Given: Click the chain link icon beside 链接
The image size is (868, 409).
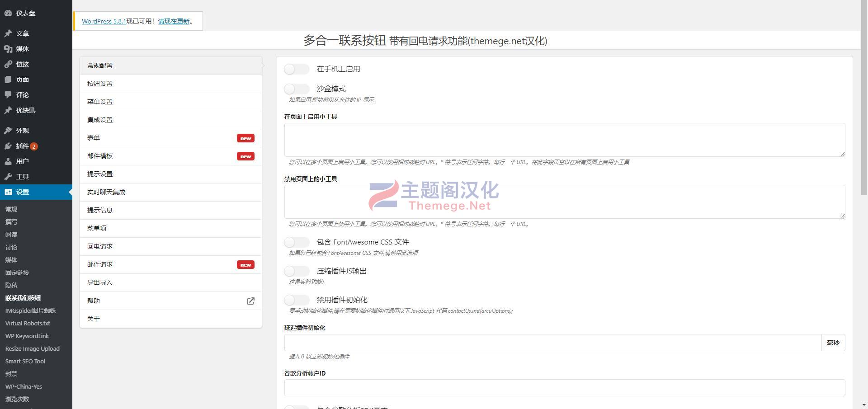Looking at the screenshot, I should pos(8,64).
